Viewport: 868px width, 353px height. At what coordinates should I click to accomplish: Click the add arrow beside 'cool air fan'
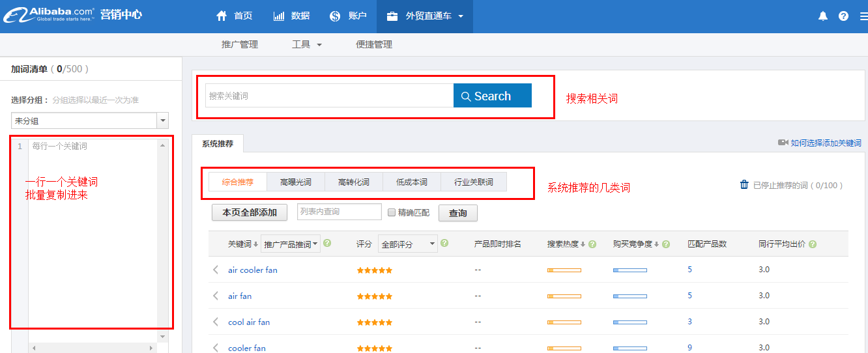point(216,322)
